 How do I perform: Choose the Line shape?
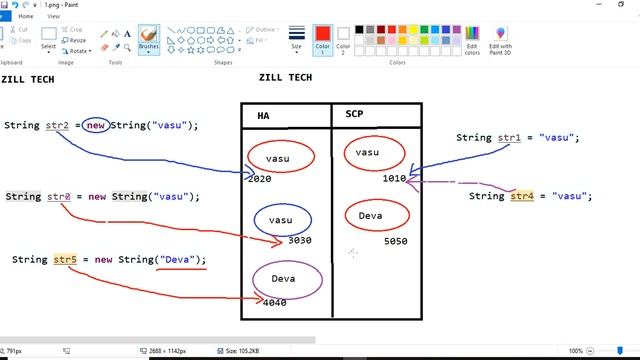pos(171,31)
